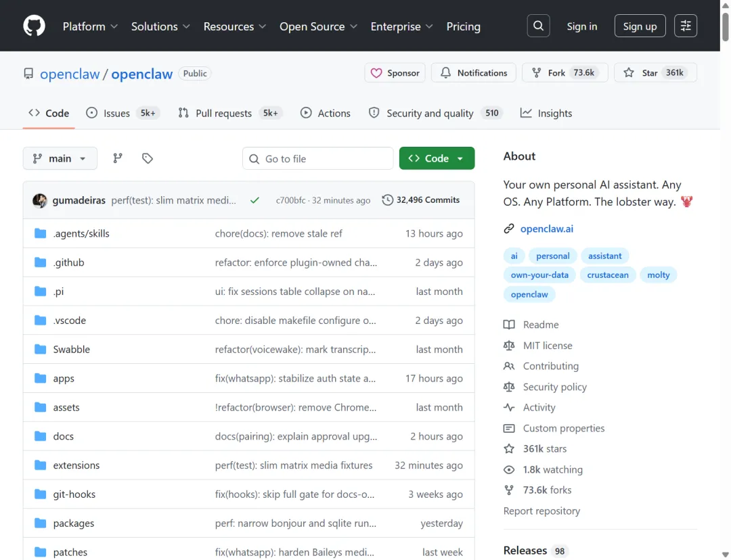This screenshot has height=560, width=731.
Task: Click the MIT license scale icon
Action: pos(508,345)
